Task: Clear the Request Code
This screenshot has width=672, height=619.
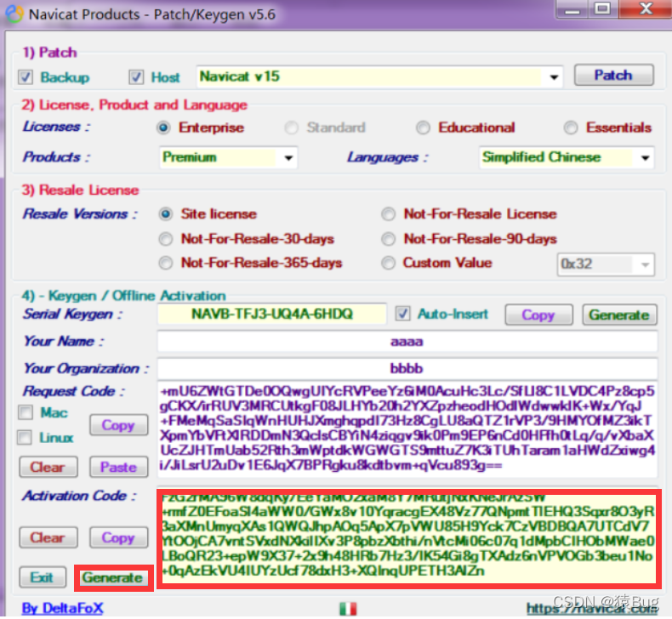Action: point(48,467)
